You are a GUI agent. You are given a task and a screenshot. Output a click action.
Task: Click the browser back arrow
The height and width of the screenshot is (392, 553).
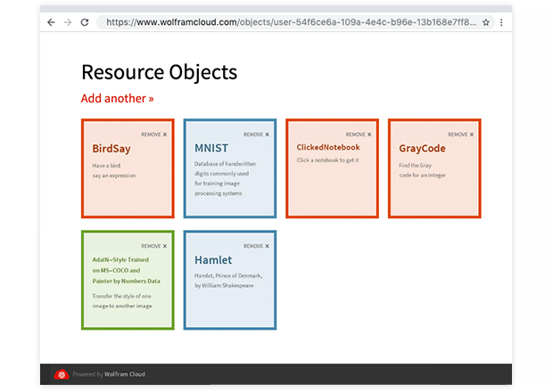point(51,22)
